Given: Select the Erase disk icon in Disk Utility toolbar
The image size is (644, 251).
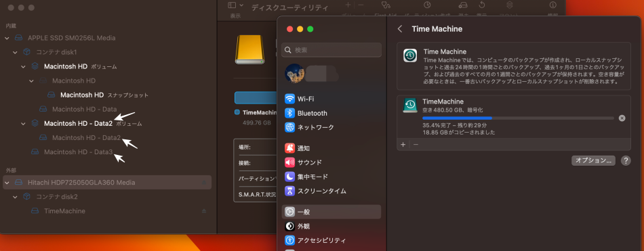Looking at the screenshot, I should (463, 5).
